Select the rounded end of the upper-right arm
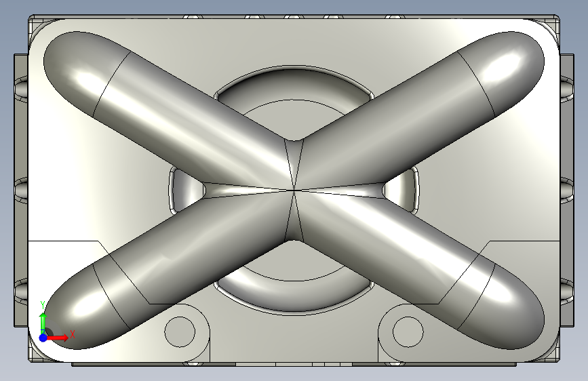The image size is (588, 381). point(505,71)
